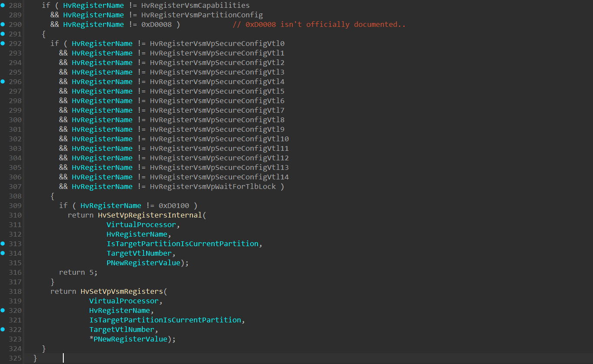Click IsTargetPartitionIsCurrentPartition on line 321

(165, 320)
